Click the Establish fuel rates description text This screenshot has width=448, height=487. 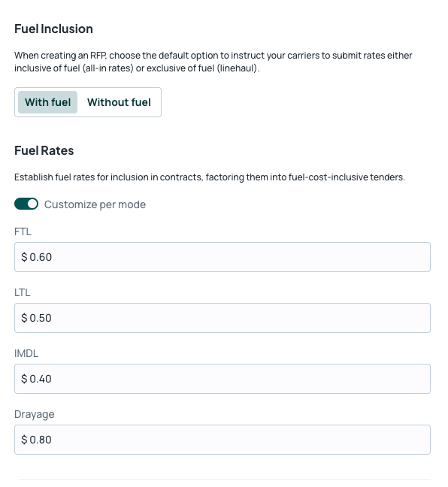pos(210,177)
